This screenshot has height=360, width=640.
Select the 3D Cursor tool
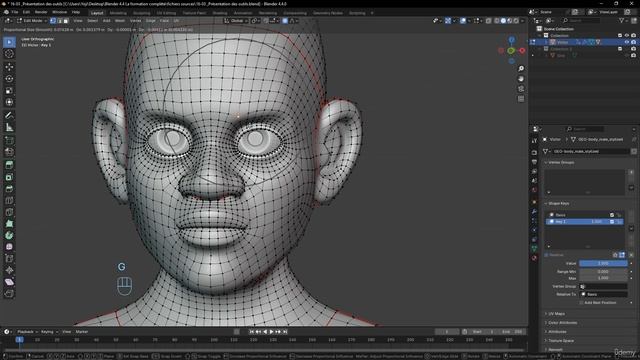[9, 54]
